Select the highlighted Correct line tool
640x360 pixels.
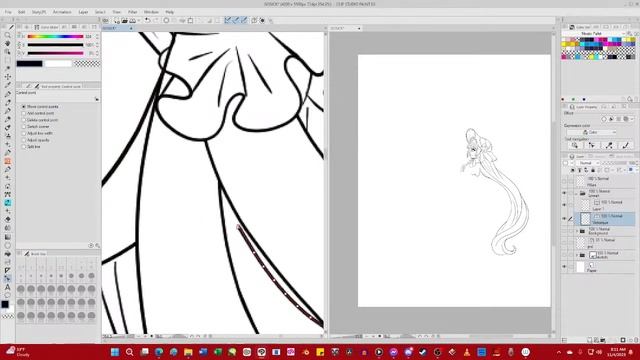coord(8,278)
